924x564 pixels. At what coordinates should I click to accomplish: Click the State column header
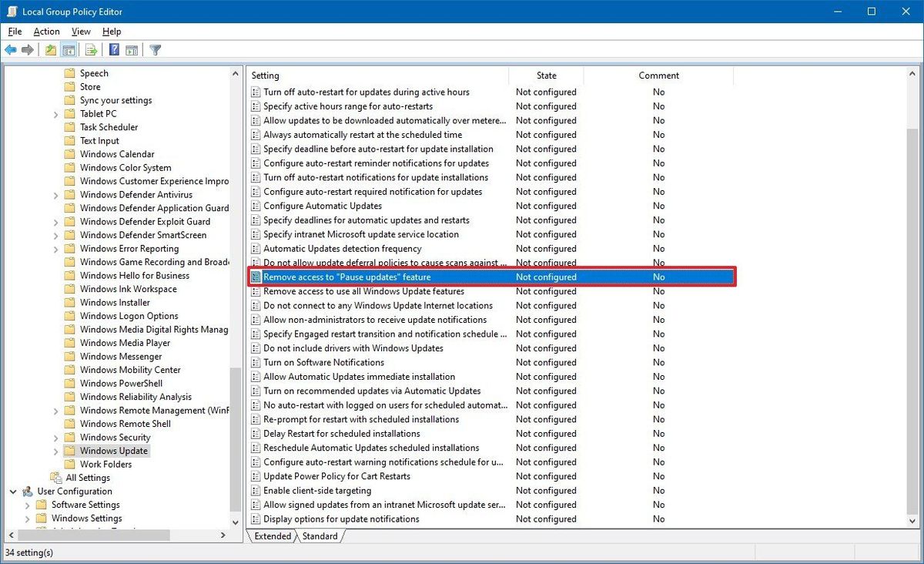(546, 75)
